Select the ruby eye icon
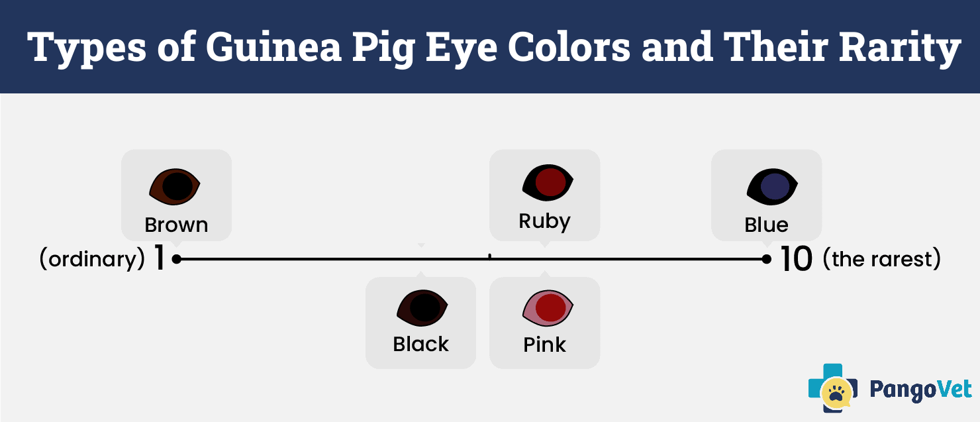 point(547,182)
